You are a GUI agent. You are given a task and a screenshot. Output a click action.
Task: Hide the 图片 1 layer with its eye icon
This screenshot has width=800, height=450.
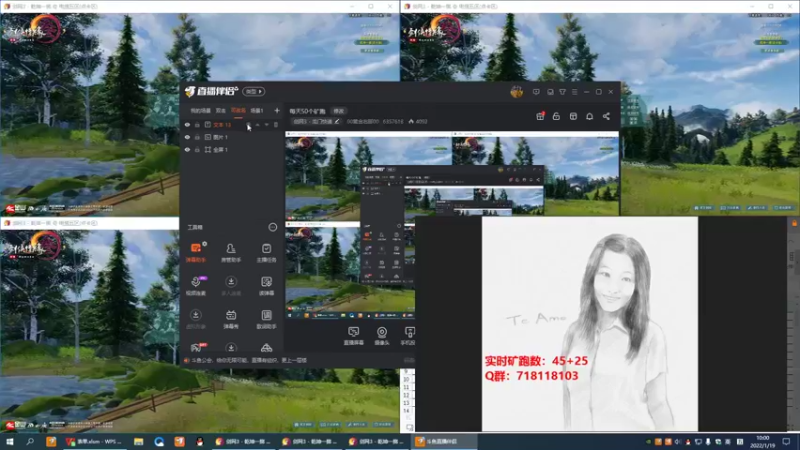click(187, 137)
